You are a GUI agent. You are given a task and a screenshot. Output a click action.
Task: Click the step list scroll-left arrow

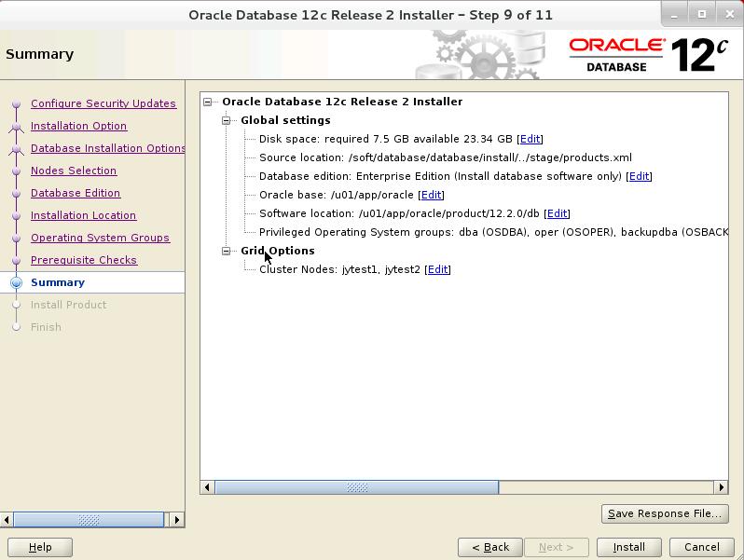pyautogui.click(x=7, y=520)
